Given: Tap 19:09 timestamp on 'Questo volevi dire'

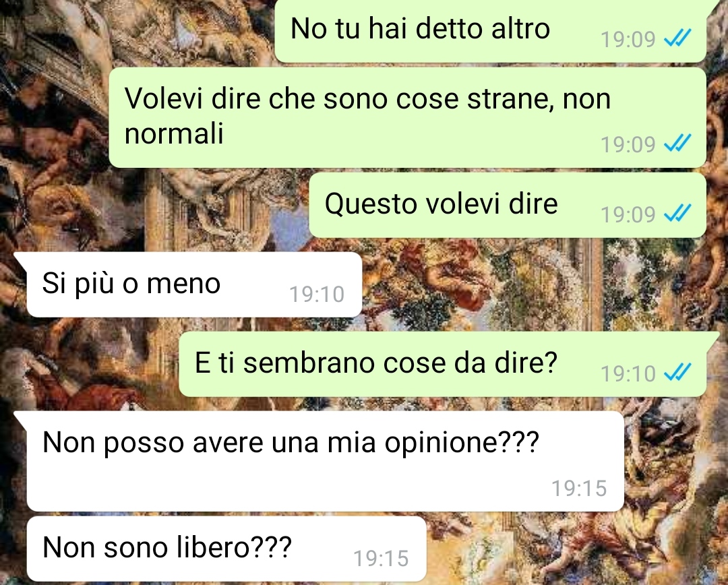Looking at the screenshot, I should tap(628, 214).
